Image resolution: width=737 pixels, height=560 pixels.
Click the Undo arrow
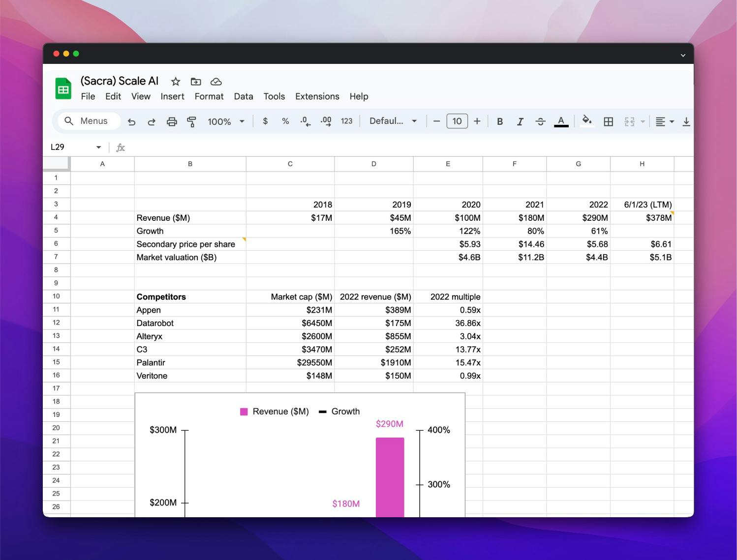click(131, 121)
